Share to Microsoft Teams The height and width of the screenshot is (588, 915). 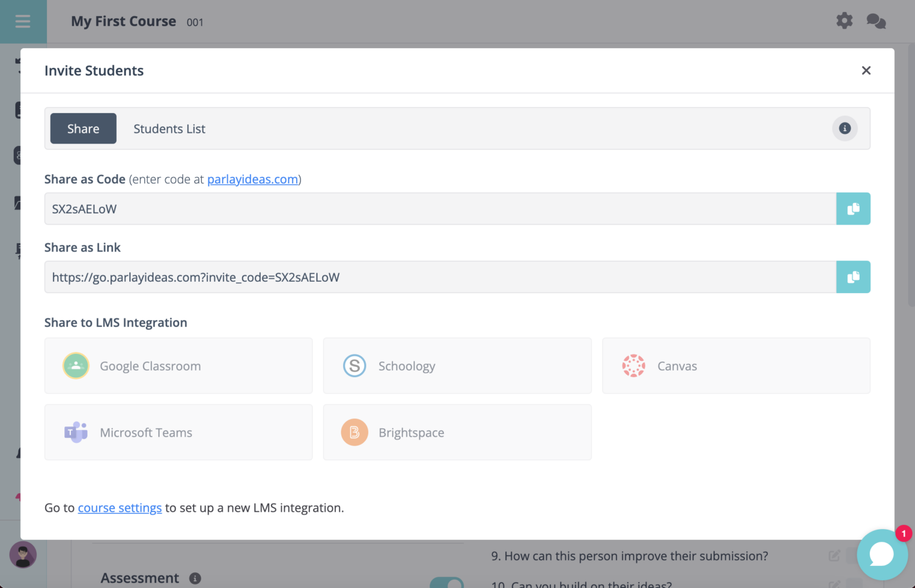[178, 433]
